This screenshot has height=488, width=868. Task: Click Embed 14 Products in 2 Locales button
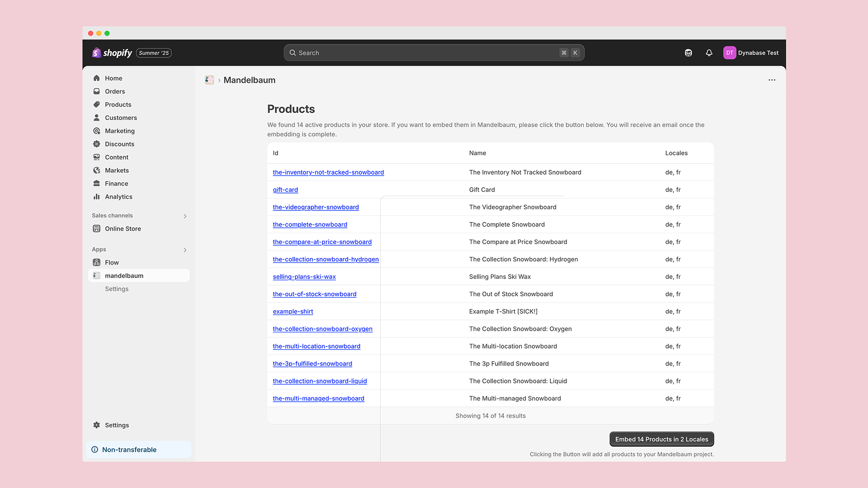662,439
